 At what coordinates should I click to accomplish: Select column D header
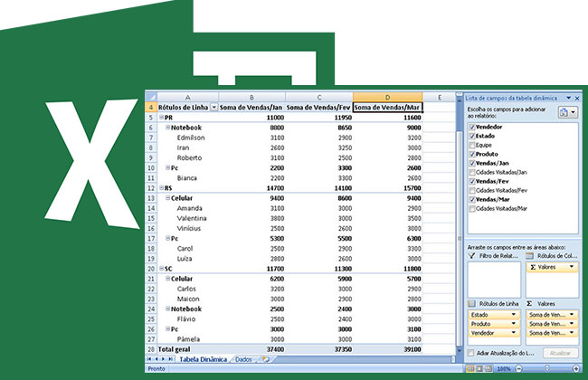click(x=387, y=97)
